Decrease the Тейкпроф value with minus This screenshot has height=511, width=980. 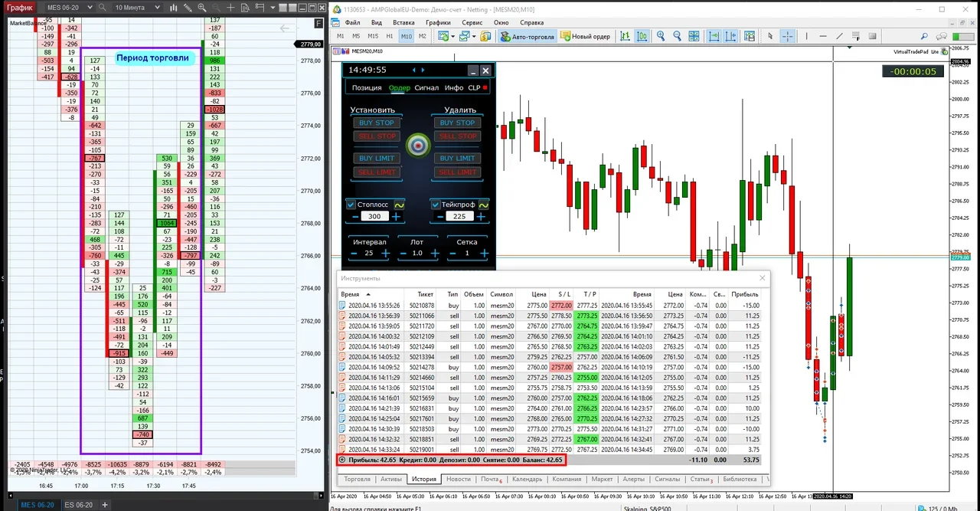click(439, 217)
